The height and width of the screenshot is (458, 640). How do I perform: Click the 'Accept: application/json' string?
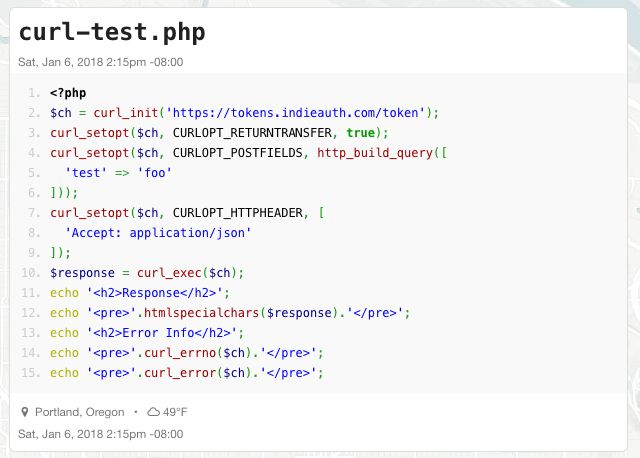tap(158, 233)
